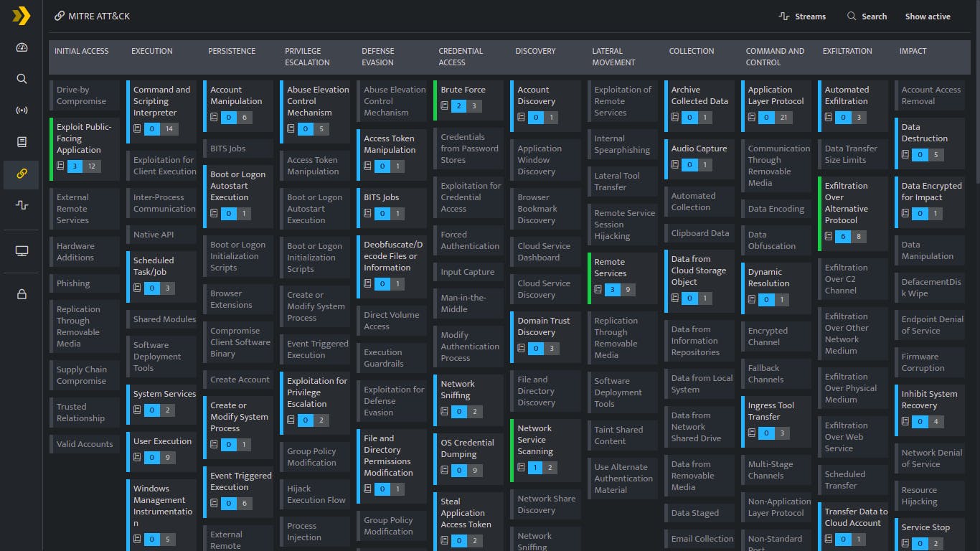Click the INITIAL ACCESS column header

pyautogui.click(x=82, y=51)
